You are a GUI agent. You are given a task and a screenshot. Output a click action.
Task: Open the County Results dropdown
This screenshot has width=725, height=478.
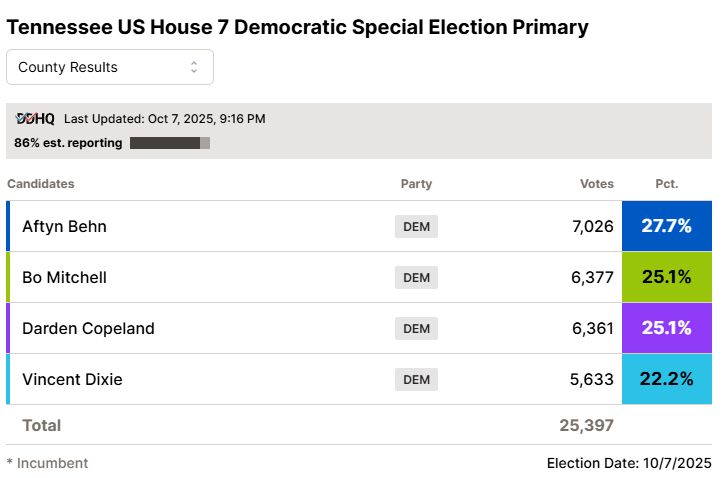tap(109, 67)
